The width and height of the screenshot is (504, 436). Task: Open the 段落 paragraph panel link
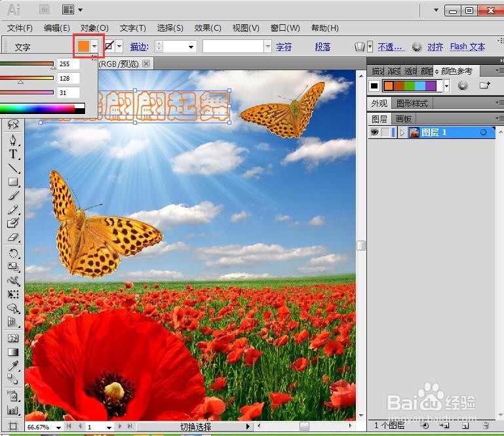pos(322,47)
